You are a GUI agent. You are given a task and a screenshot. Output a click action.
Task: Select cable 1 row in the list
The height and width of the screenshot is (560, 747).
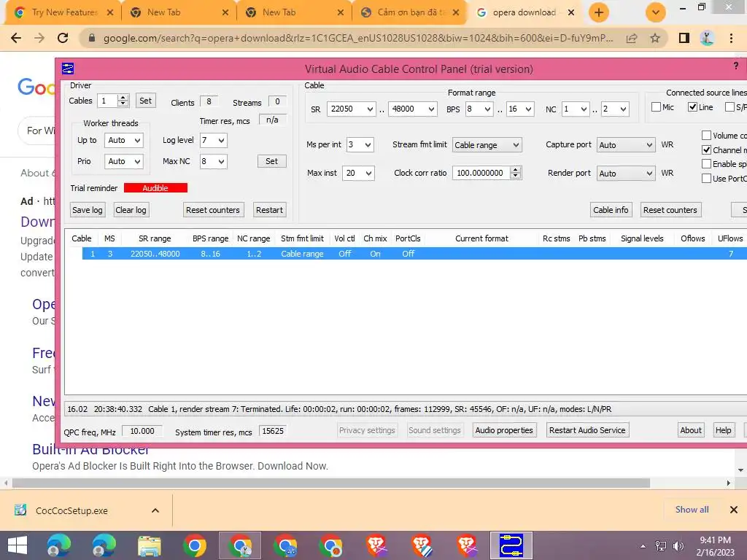414,254
